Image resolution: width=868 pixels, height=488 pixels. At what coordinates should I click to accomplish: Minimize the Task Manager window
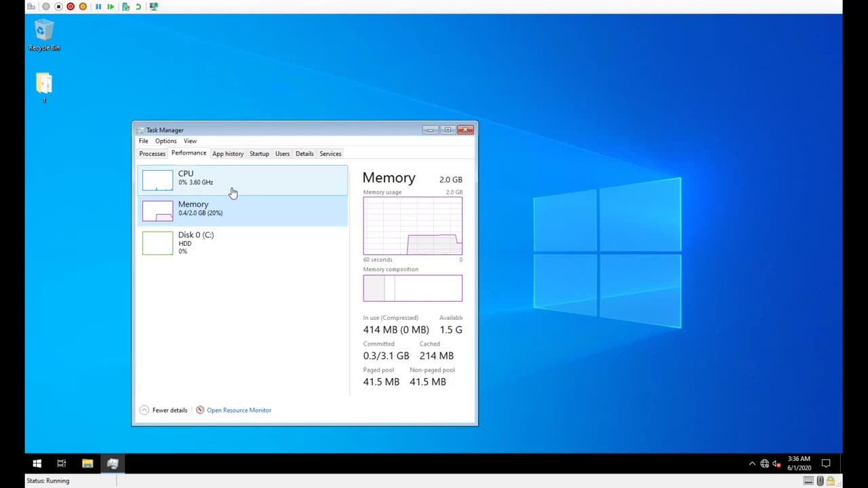(x=430, y=129)
